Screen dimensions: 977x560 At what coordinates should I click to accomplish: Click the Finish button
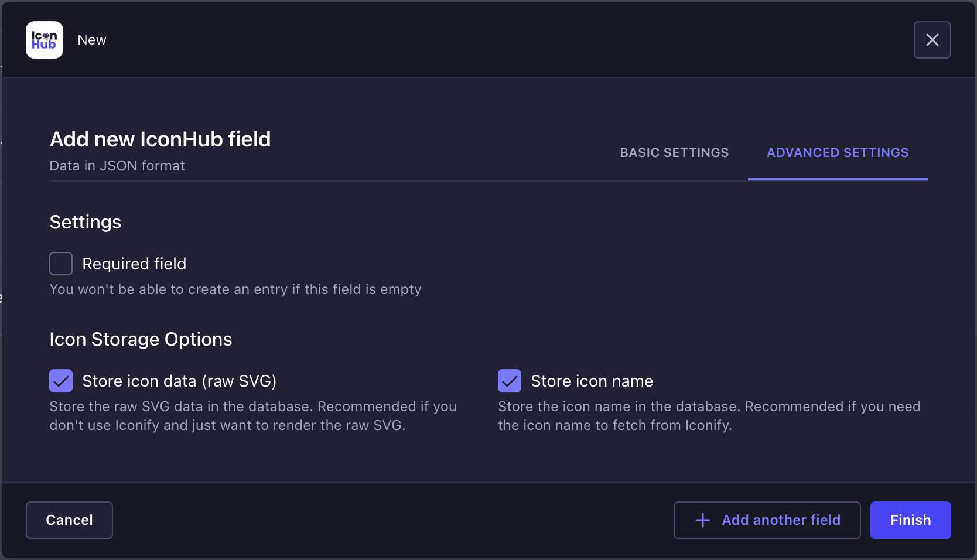(x=910, y=520)
